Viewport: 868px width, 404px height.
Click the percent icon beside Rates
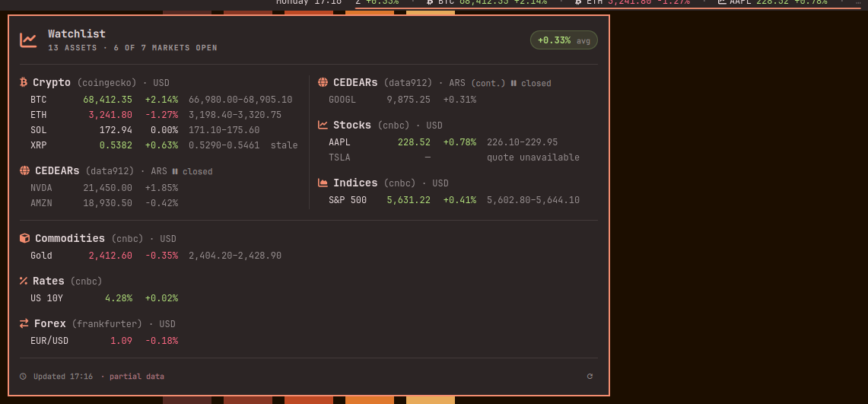tap(24, 281)
